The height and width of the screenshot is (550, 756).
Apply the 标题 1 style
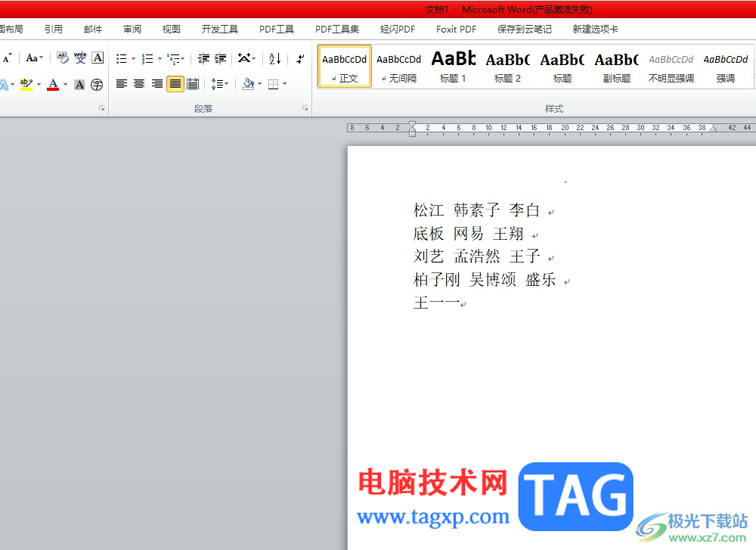pos(453,67)
